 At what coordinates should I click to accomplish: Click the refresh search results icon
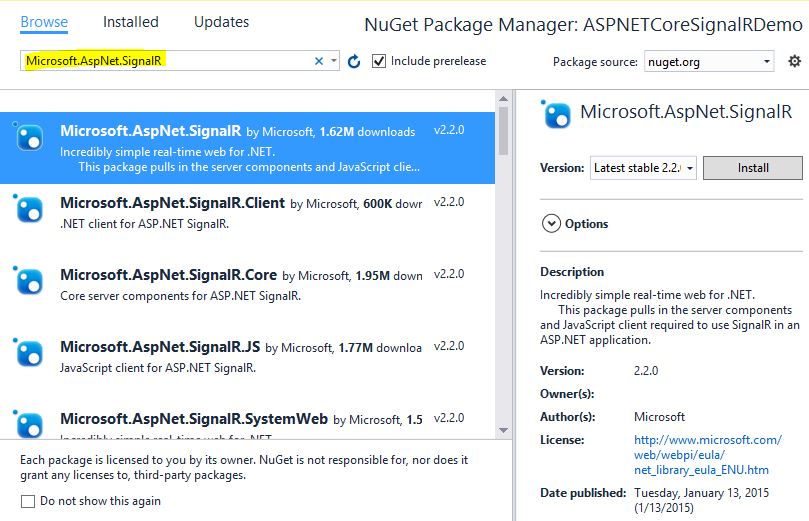coord(354,61)
